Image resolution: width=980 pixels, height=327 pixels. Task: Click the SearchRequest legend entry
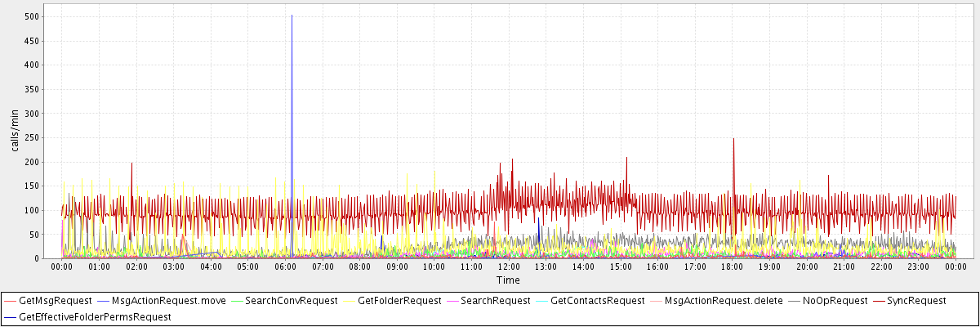(x=495, y=301)
